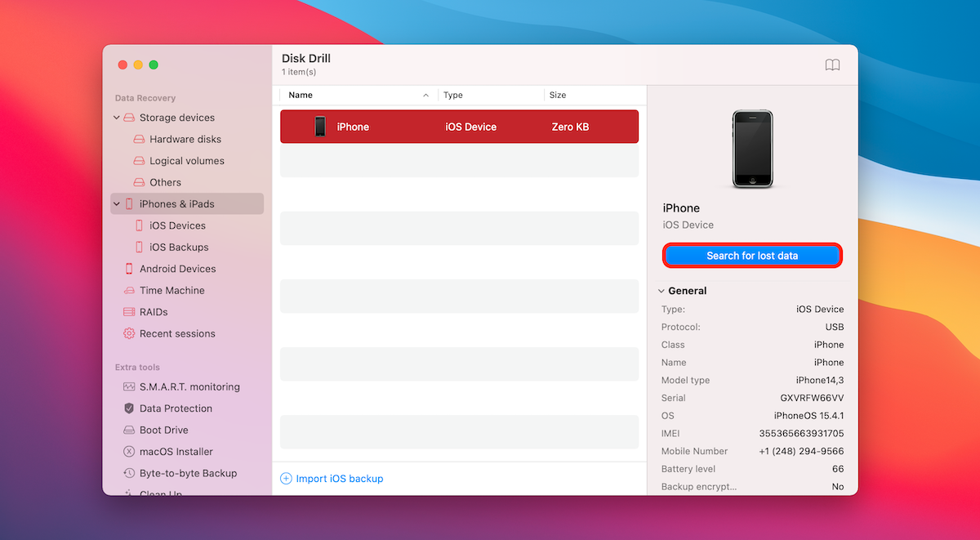Click the S.M.A.R.T. monitoring icon

(x=129, y=386)
